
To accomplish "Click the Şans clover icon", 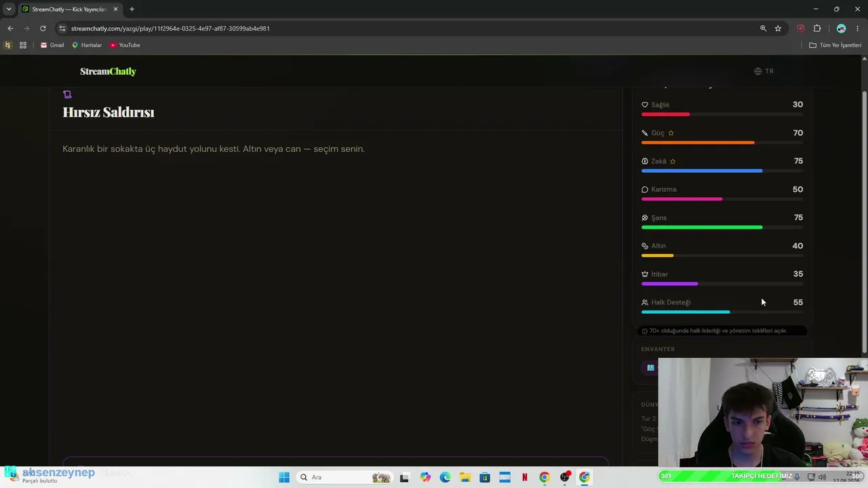I will tap(644, 218).
